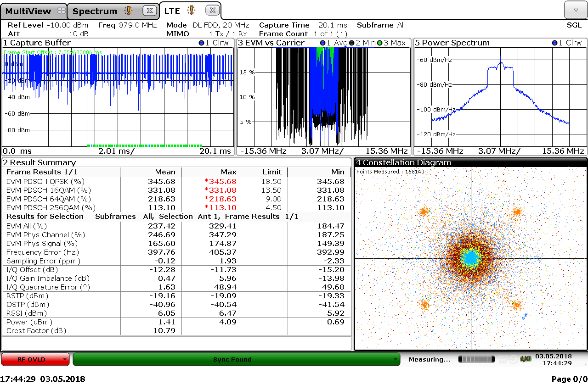Select the 1 Capture Buffer window title
This screenshot has height=390, width=588.
37,43
